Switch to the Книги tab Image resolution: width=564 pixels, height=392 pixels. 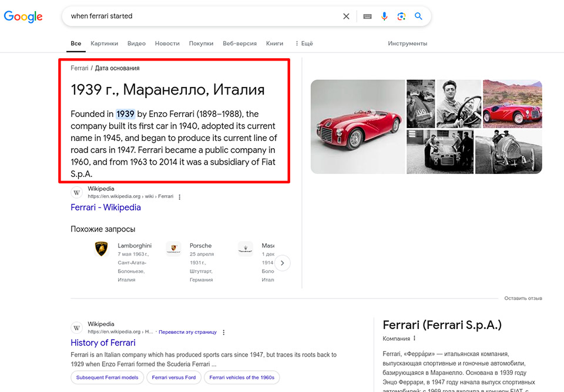pos(274,43)
